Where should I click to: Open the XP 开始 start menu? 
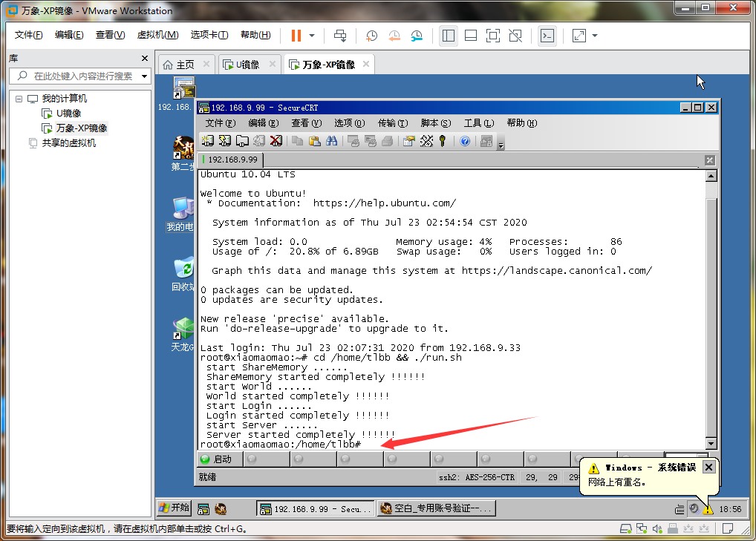pos(174,508)
